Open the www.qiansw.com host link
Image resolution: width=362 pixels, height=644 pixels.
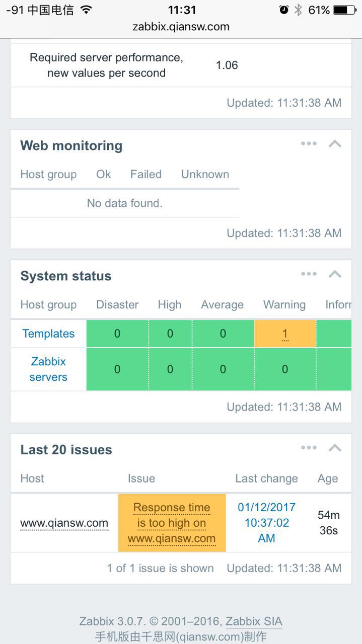(x=64, y=523)
